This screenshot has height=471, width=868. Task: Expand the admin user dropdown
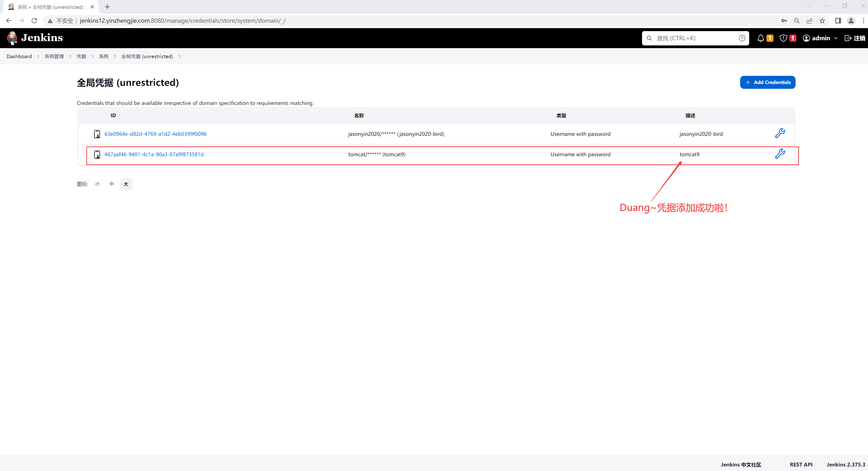pyautogui.click(x=836, y=38)
